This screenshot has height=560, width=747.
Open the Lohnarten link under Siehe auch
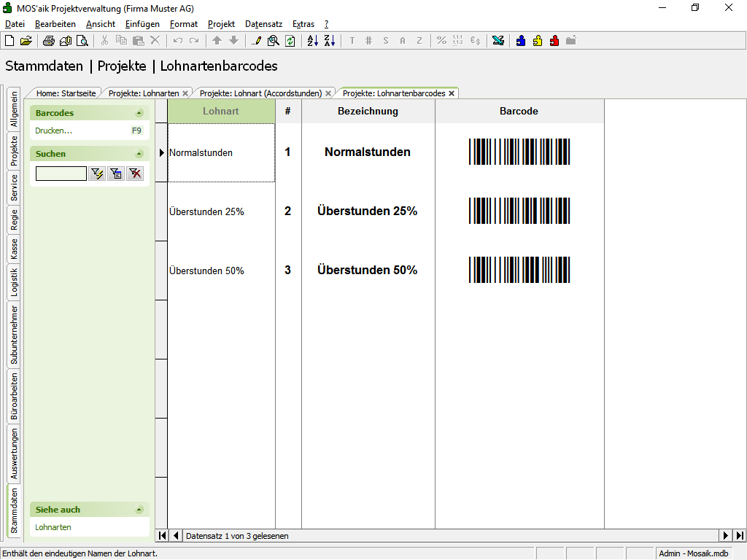coord(53,527)
